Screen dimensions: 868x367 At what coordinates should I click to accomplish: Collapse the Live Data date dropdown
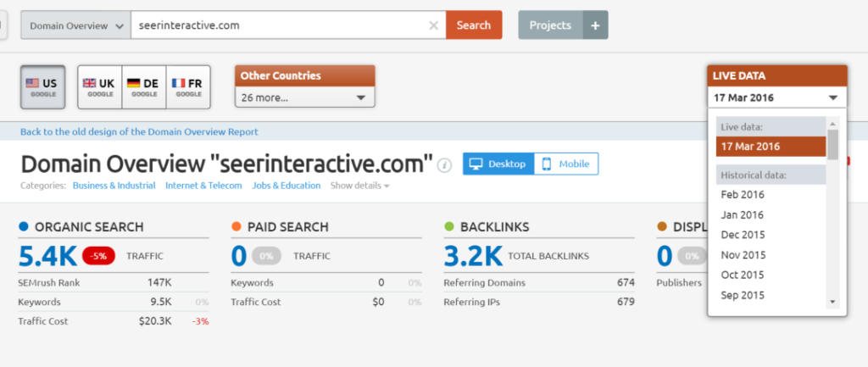tap(776, 97)
